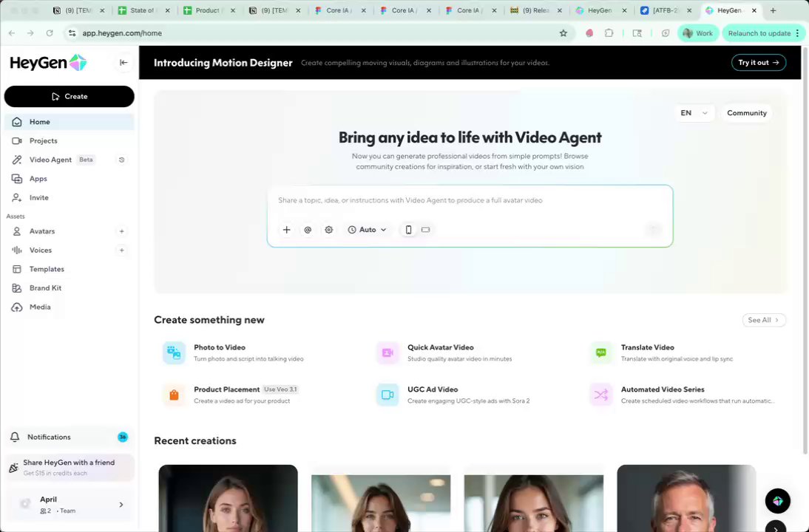
Task: Open Apps in sidebar
Action: click(x=69, y=178)
